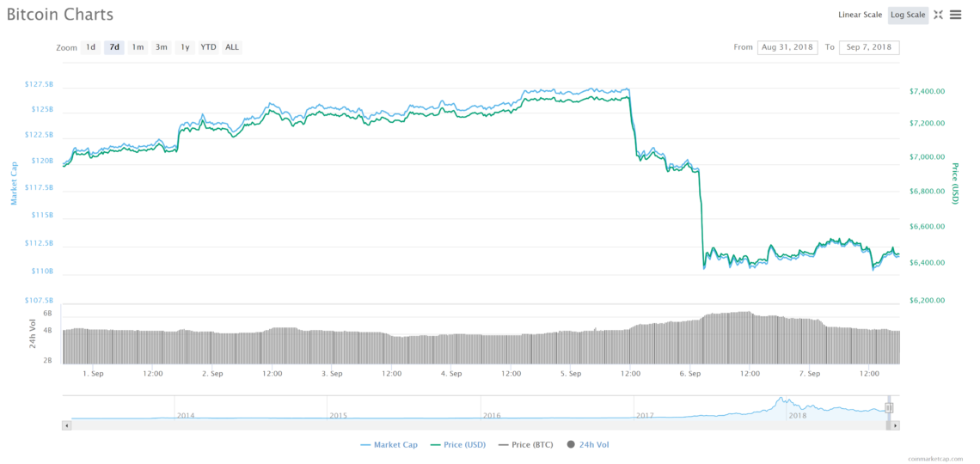
Task: Click the $6,600.00 price axis label
Action: (x=927, y=227)
